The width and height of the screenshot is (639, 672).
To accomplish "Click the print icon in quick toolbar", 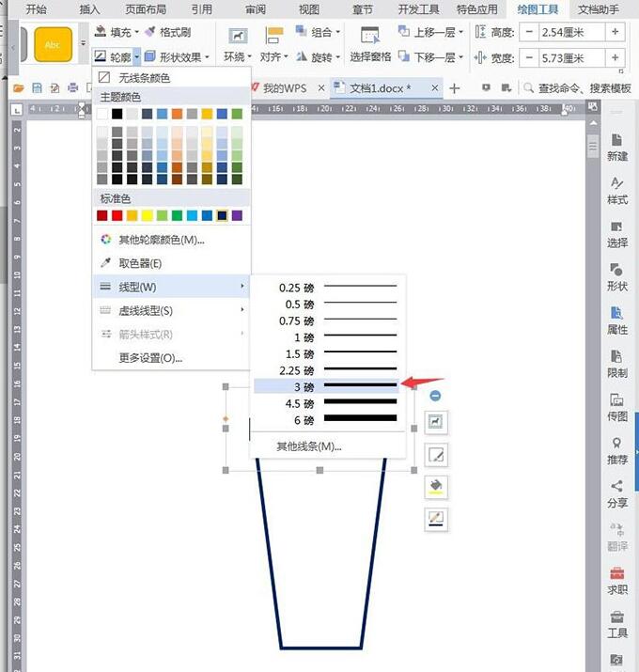I will (73, 88).
